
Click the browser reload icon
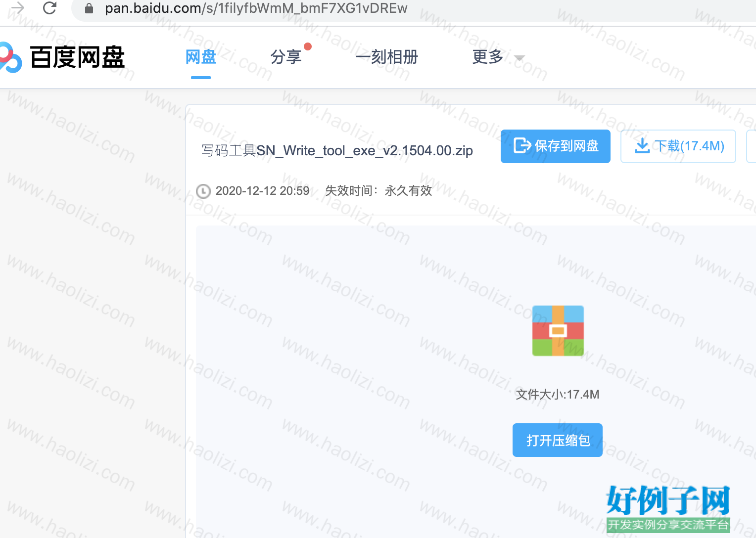(x=50, y=8)
